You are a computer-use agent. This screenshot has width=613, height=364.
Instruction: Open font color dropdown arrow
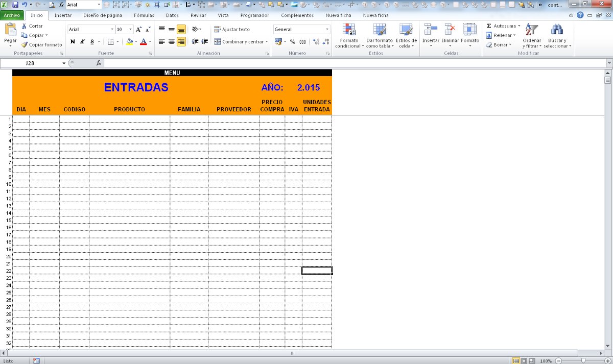(150, 42)
